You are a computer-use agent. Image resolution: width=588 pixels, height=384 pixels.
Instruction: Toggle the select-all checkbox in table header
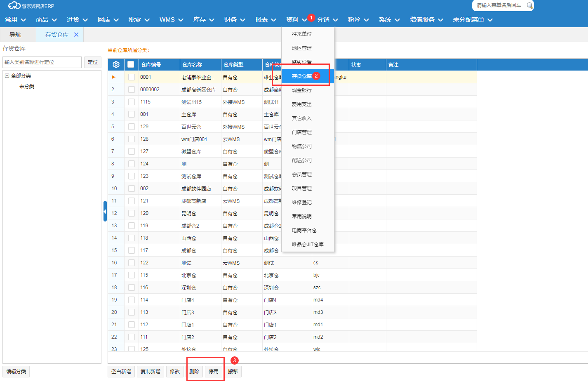[x=131, y=64]
